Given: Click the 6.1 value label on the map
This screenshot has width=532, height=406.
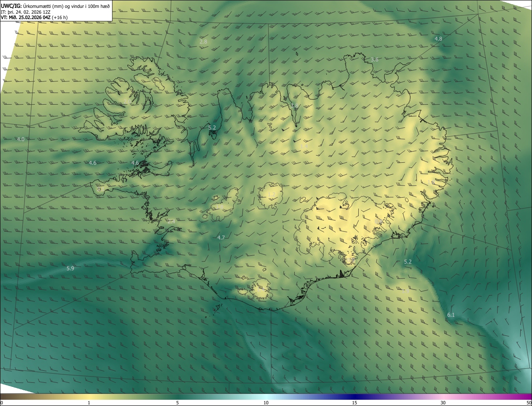Looking at the screenshot, I should click(x=451, y=315).
